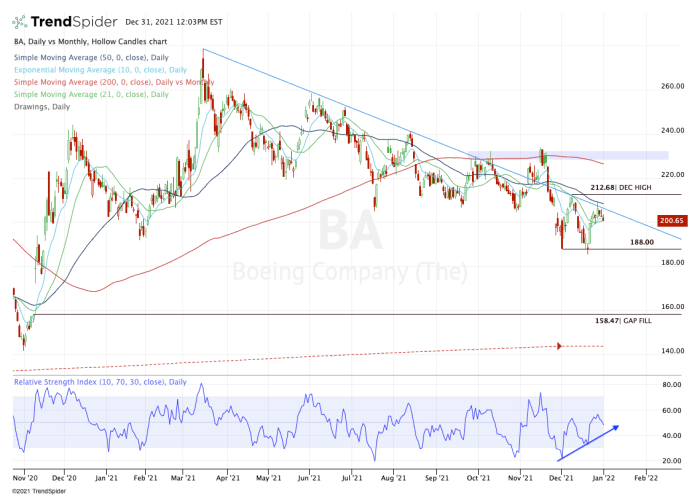Viewport: 700px width, 497px height.
Task: Click the Oct '21 date axis label
Action: click(478, 478)
